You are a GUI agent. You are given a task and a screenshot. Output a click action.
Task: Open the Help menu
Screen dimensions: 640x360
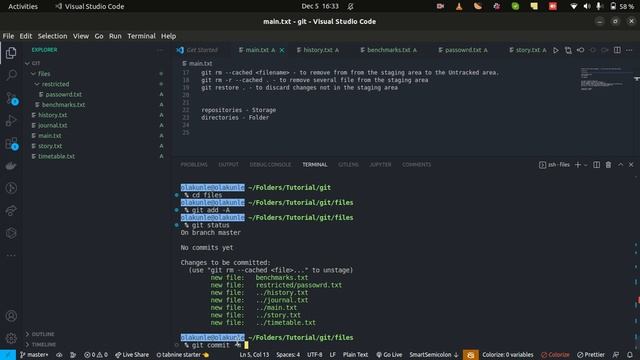pos(168,36)
